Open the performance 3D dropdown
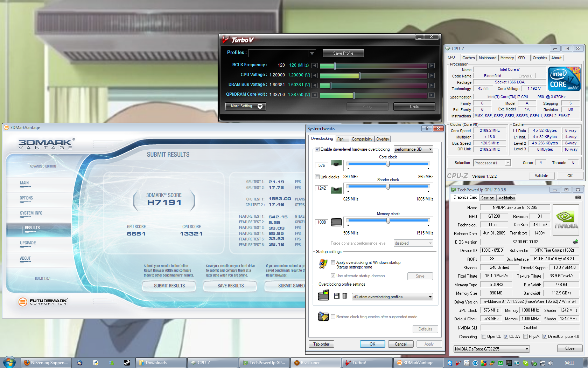This screenshot has height=368, width=588. coord(413,149)
